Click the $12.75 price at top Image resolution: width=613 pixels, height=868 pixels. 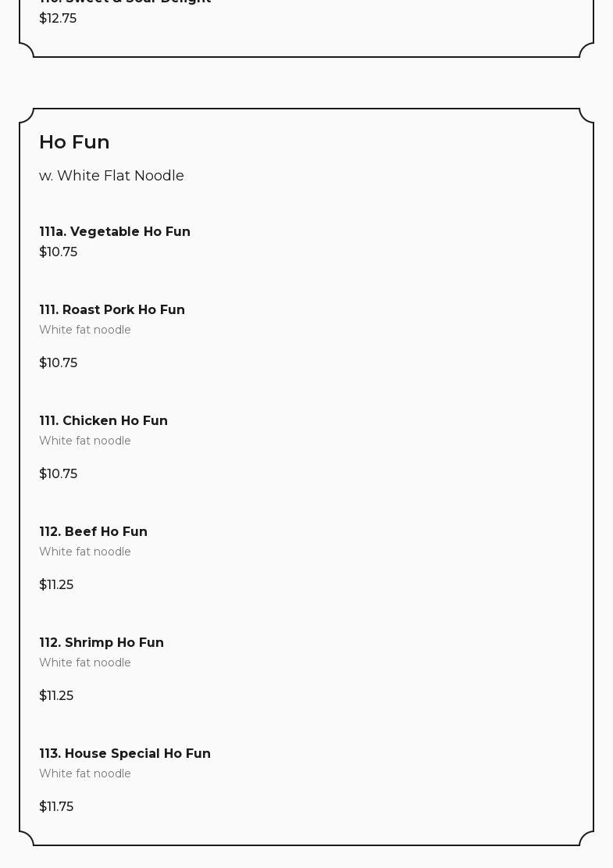(x=58, y=19)
